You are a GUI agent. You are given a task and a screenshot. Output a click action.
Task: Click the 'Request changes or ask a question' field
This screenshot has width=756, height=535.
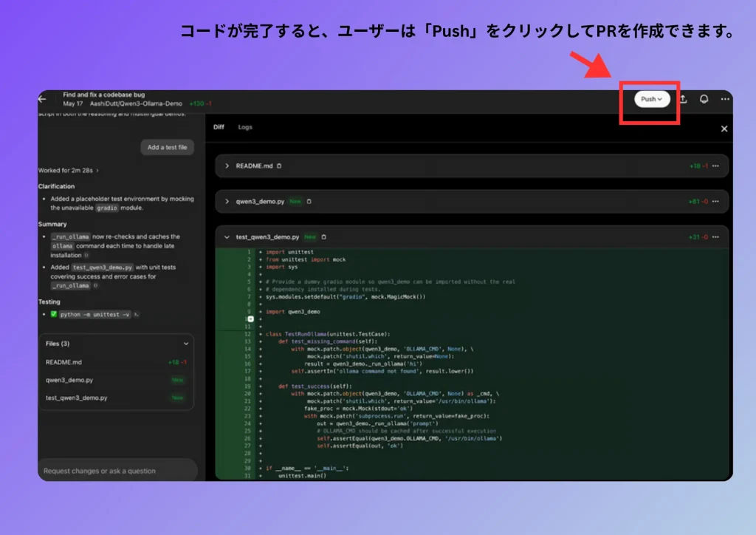[117, 471]
